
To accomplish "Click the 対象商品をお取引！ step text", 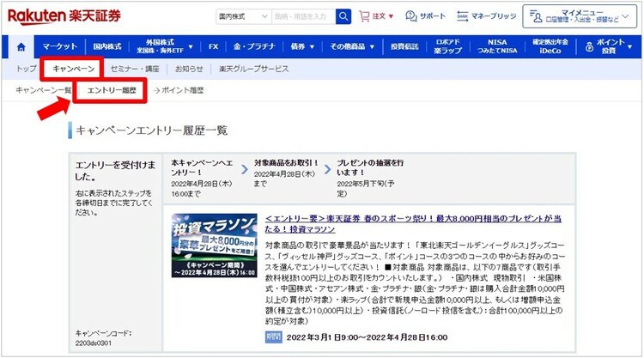I will pos(286,163).
